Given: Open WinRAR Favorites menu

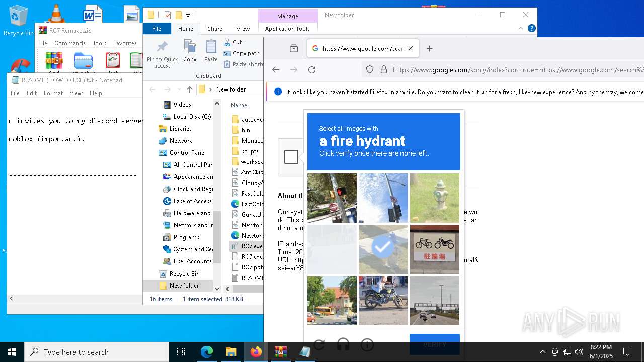Looking at the screenshot, I should [125, 43].
